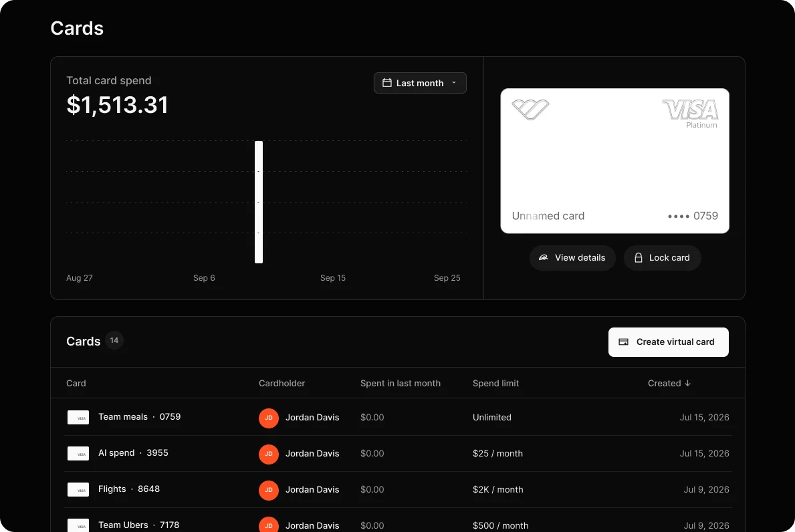Click Jul 9, 2026 date in Flights row
The height and width of the screenshot is (532, 795).
[706, 489]
